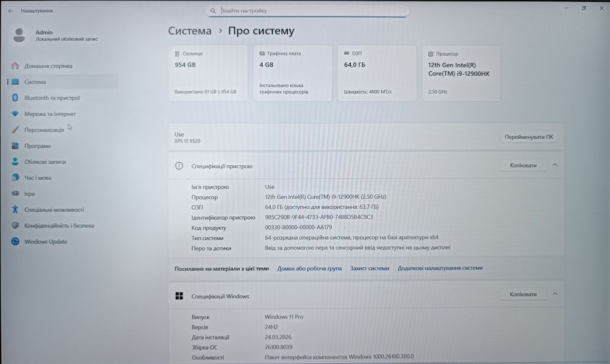Open Час і мова in the sidebar
The width and height of the screenshot is (610, 364).
pyautogui.click(x=38, y=177)
